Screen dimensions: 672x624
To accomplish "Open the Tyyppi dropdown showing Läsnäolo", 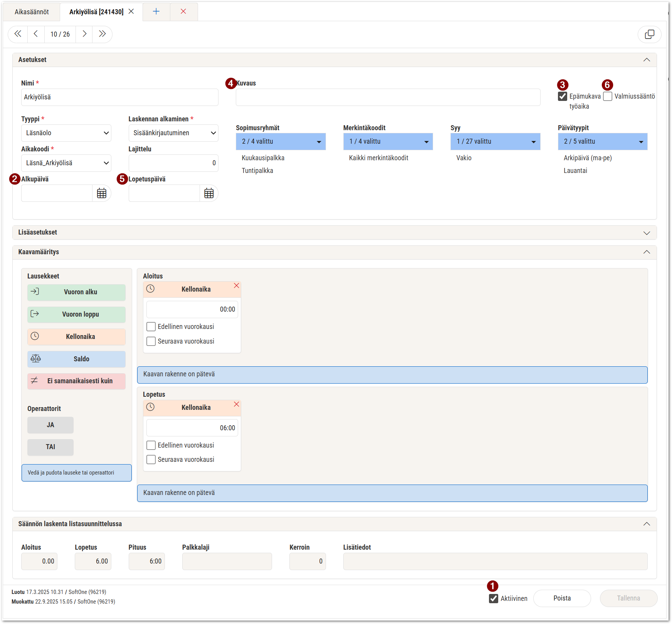I will tap(66, 133).
